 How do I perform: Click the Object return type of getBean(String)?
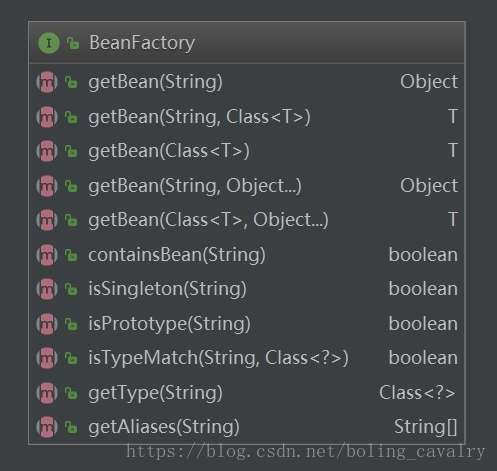pyautogui.click(x=429, y=82)
